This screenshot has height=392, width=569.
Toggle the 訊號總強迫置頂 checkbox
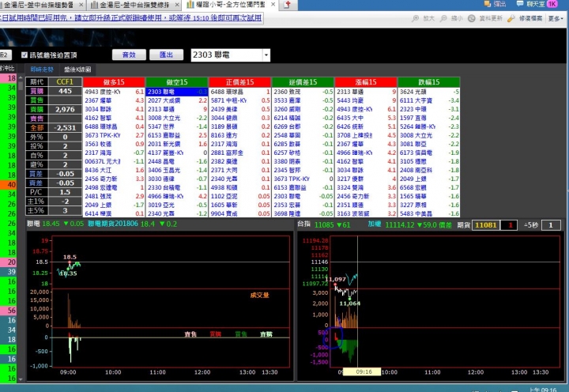[24, 55]
